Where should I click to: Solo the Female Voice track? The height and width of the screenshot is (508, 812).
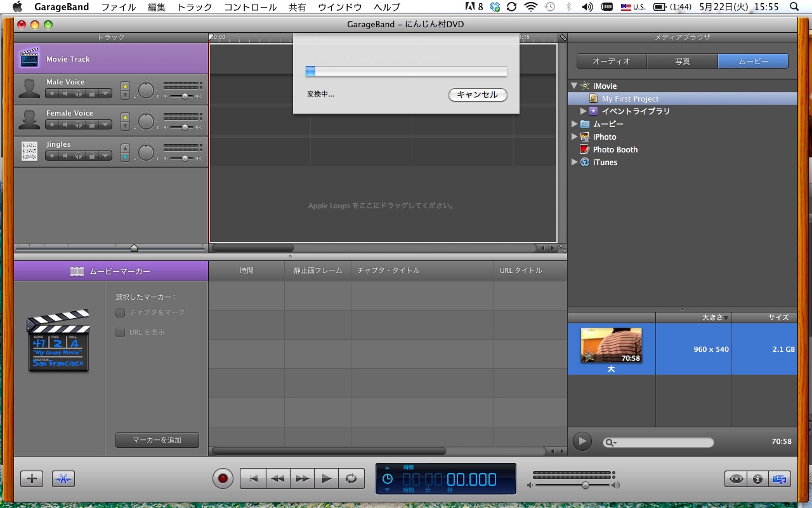click(x=79, y=124)
